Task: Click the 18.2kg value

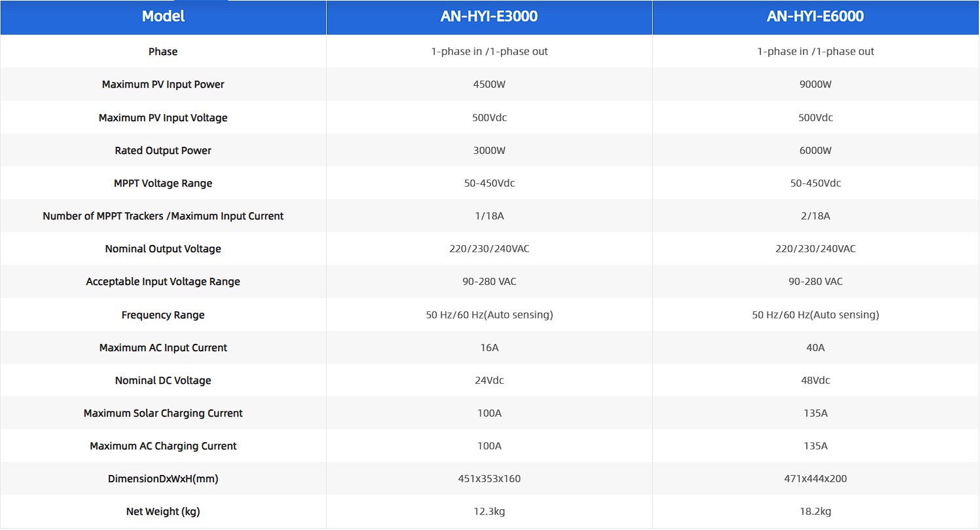Action: [815, 512]
